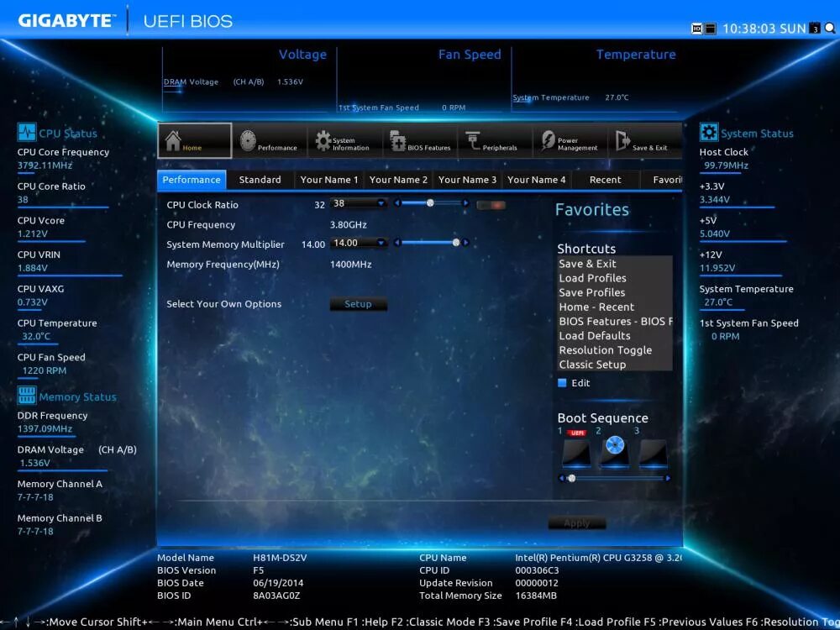Toggle the Edit checkbox under Shortcuts

click(562, 382)
